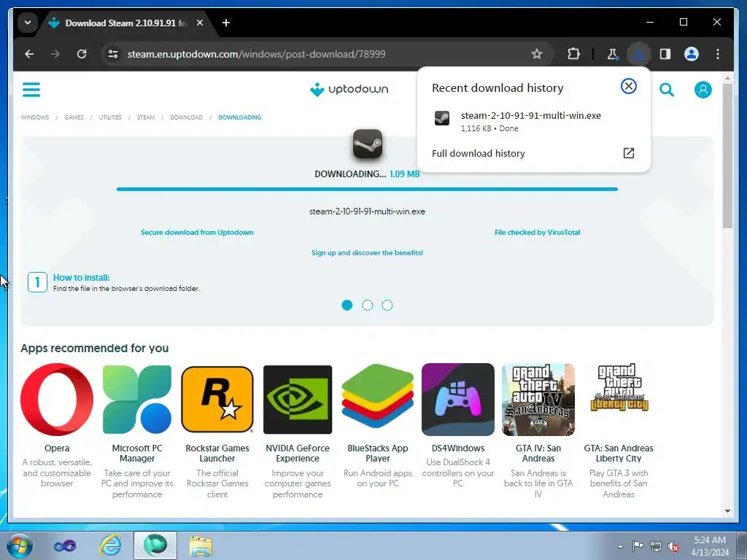The image size is (747, 560).
Task: Go to GAMES breadcrumb
Action: [x=74, y=117]
